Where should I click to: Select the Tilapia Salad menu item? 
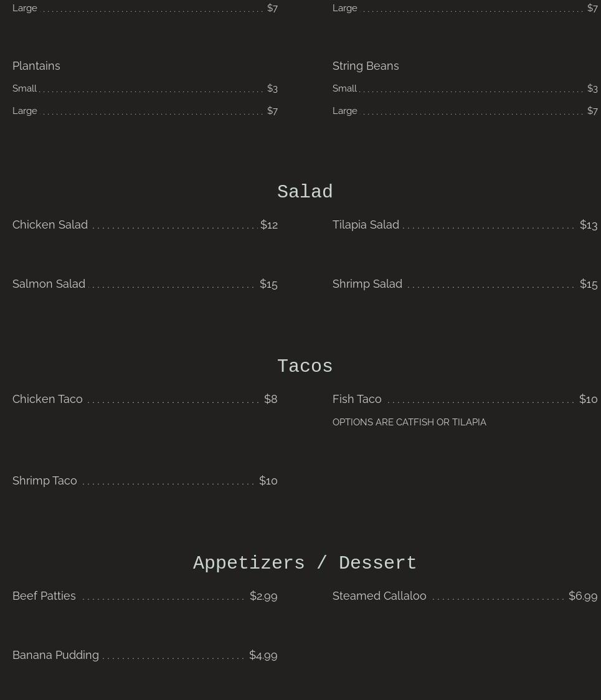(366, 225)
